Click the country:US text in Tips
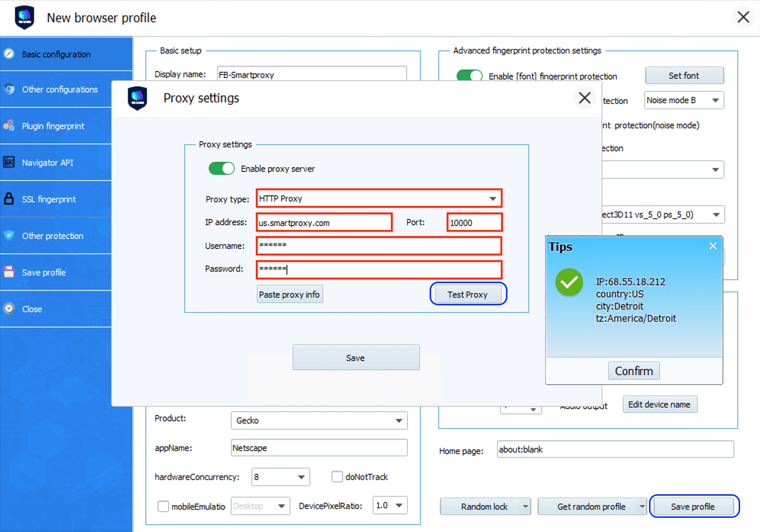This screenshot has width=760, height=532. (620, 294)
